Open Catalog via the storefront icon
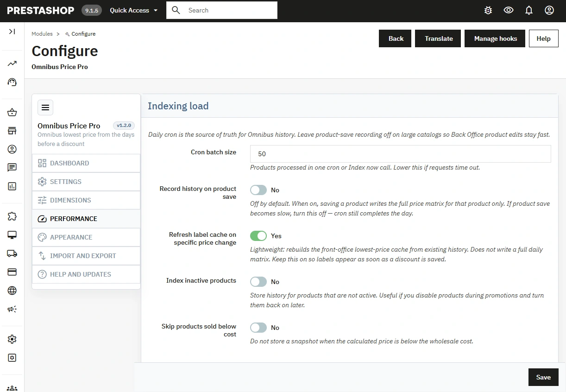The image size is (566, 392). [x=12, y=131]
